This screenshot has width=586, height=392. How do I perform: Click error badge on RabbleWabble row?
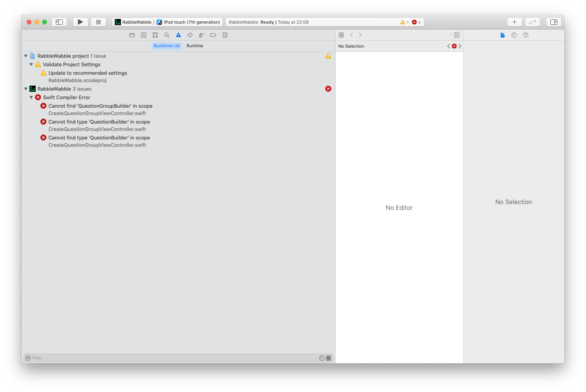[328, 89]
